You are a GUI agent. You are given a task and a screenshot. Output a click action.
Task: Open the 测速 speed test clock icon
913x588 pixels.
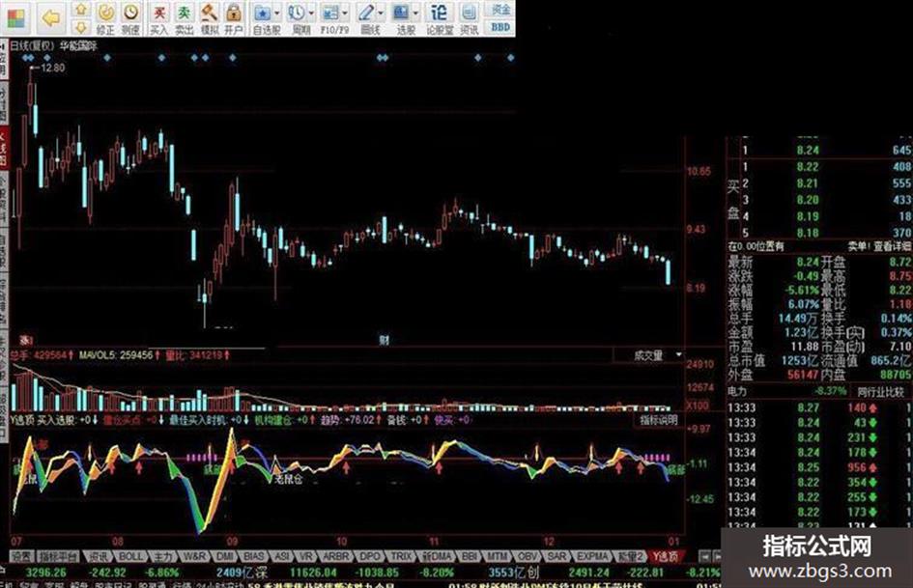130,18
